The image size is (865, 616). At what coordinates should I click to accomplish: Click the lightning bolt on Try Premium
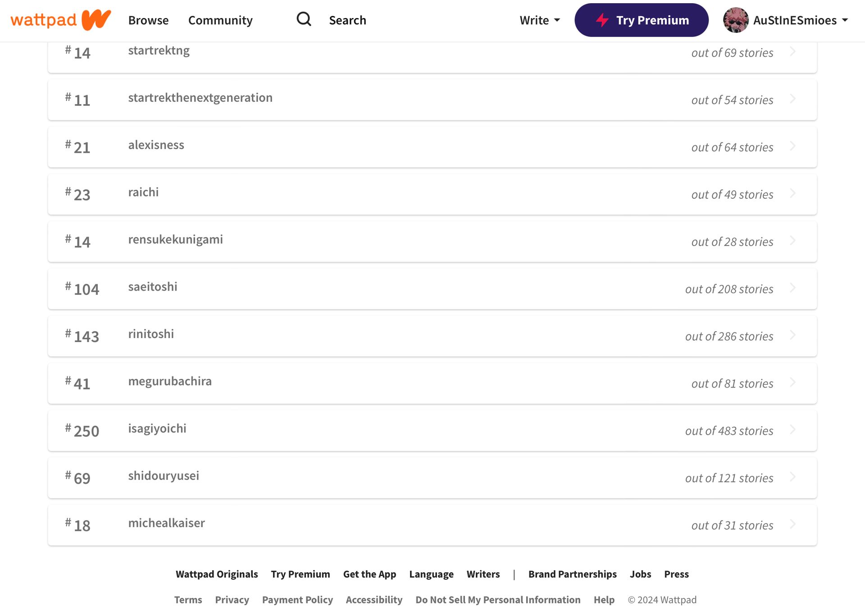coord(602,20)
